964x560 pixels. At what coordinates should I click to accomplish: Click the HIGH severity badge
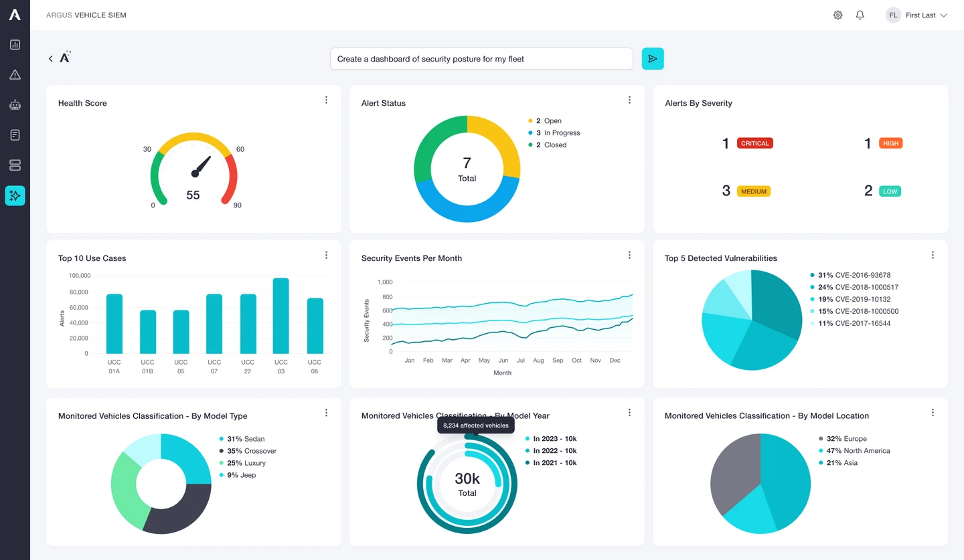point(890,143)
